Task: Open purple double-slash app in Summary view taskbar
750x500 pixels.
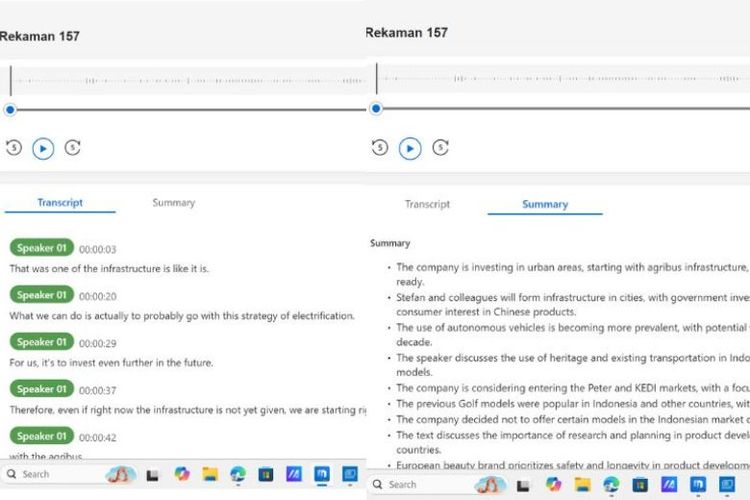Action: click(x=669, y=485)
